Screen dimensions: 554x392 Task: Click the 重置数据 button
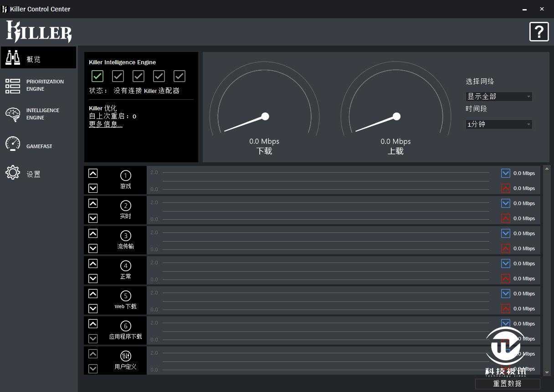coord(507,384)
